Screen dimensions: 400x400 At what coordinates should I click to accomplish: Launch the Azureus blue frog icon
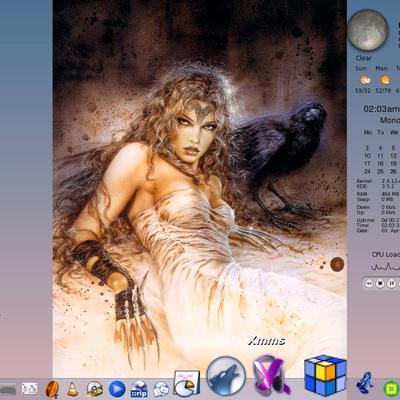[x=364, y=383]
